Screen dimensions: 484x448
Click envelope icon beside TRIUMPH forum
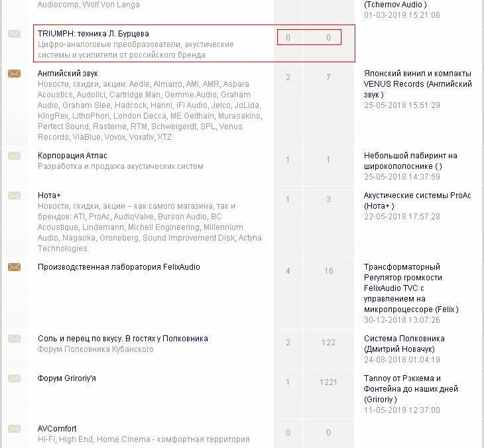[x=14, y=34]
